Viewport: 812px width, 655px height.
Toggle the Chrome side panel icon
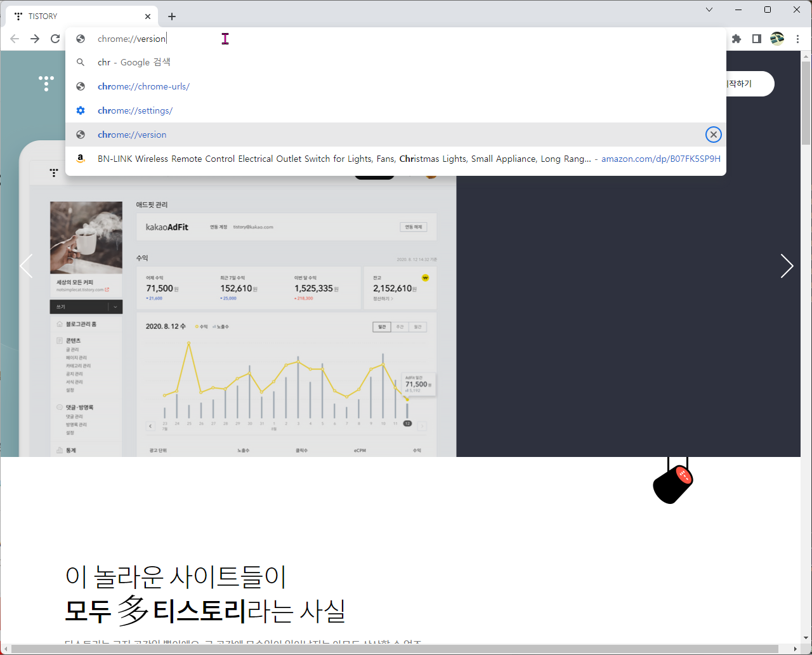[756, 39]
